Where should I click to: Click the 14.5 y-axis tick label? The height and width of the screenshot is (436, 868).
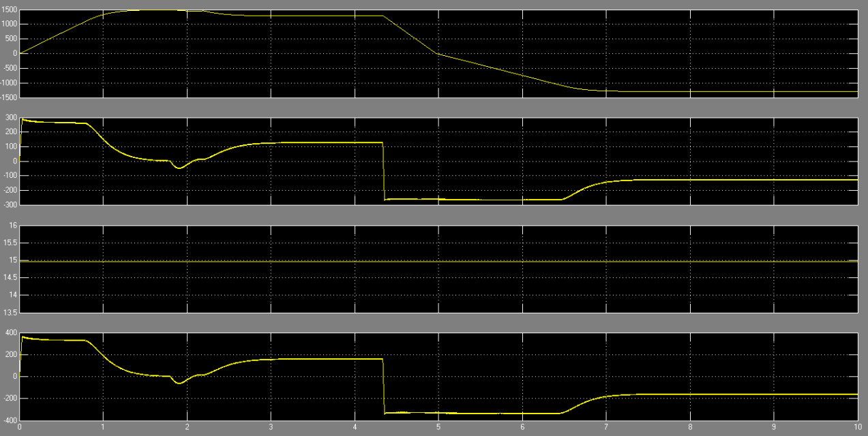[x=11, y=278]
